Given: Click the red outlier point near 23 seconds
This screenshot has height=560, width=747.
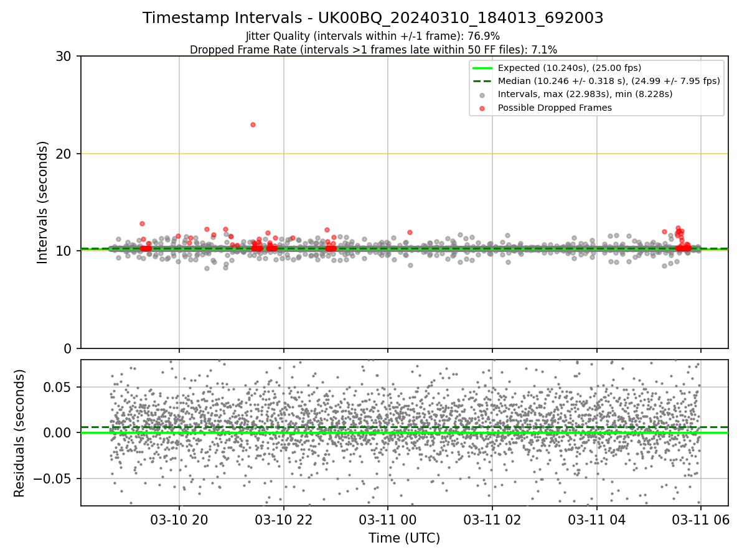Looking at the screenshot, I should pos(253,124).
